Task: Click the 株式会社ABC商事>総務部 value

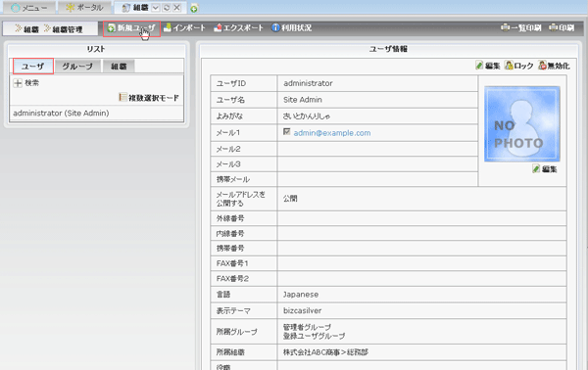Action: [x=326, y=352]
